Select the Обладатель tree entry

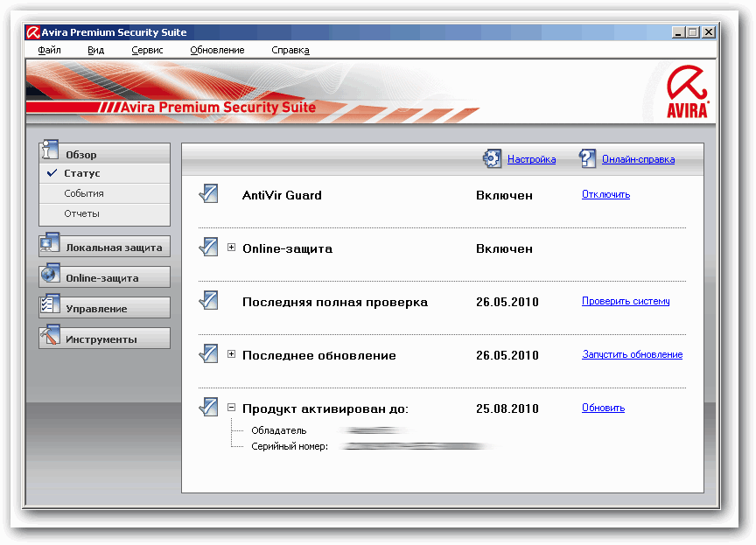click(x=278, y=430)
